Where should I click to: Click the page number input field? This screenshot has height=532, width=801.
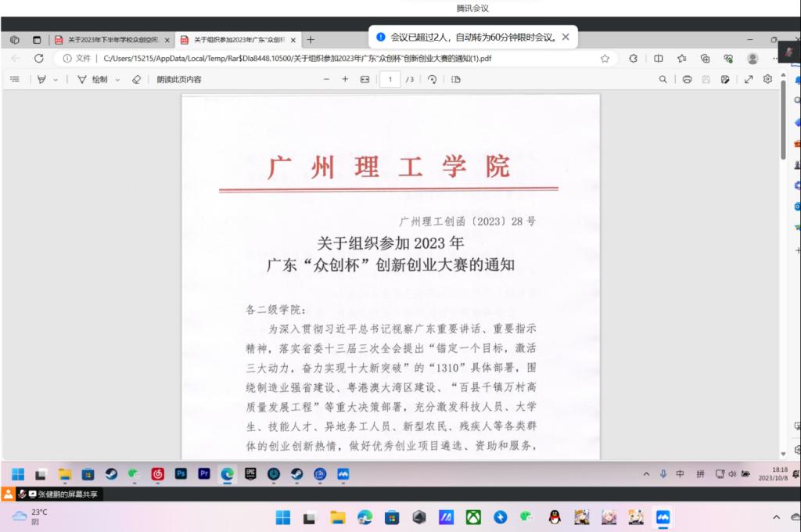click(x=390, y=79)
